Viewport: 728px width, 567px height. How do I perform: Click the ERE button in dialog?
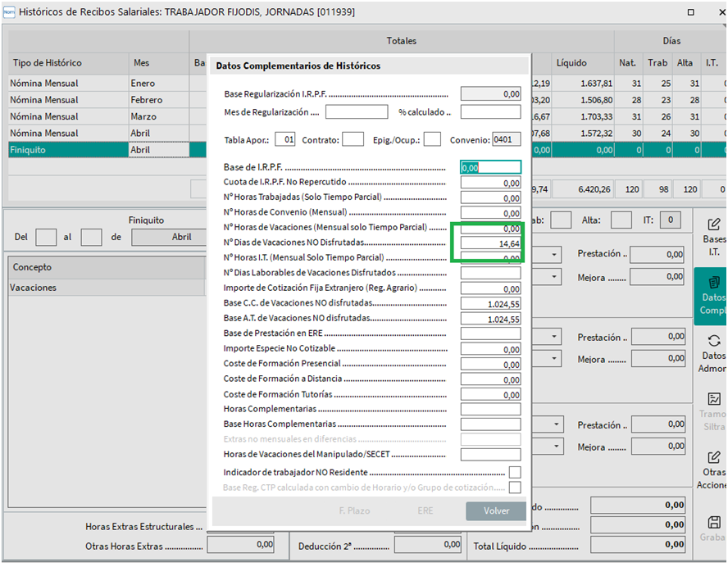tap(425, 510)
